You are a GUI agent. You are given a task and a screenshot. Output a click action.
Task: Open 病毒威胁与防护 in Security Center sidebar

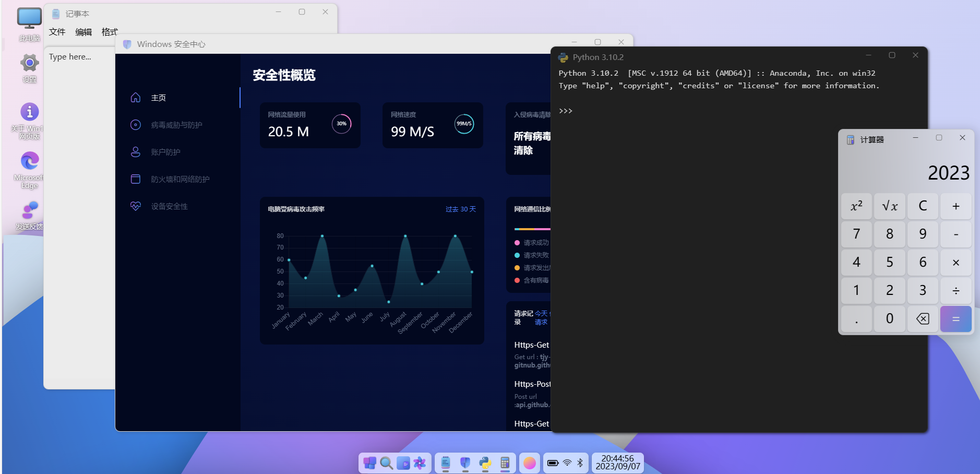coord(178,125)
